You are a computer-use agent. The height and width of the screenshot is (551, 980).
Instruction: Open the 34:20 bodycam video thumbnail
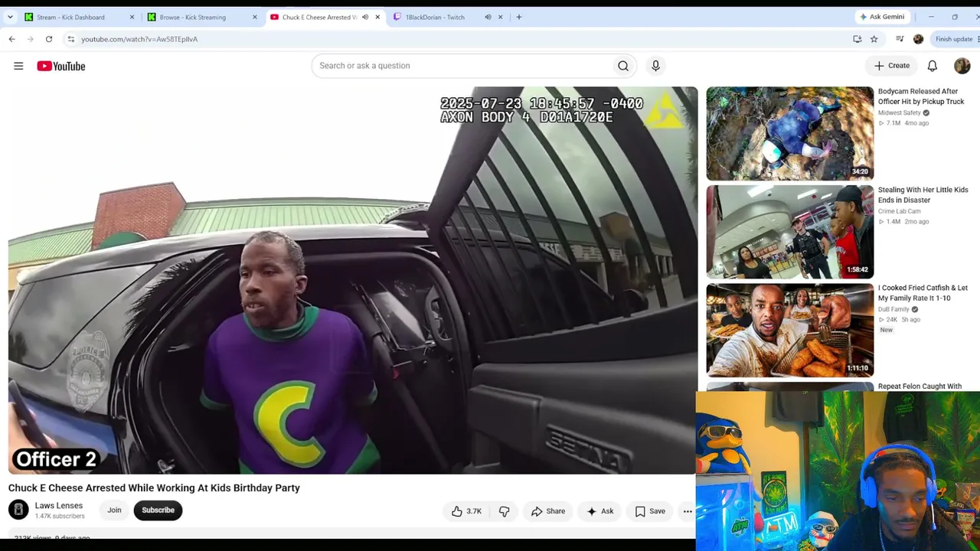coord(789,133)
